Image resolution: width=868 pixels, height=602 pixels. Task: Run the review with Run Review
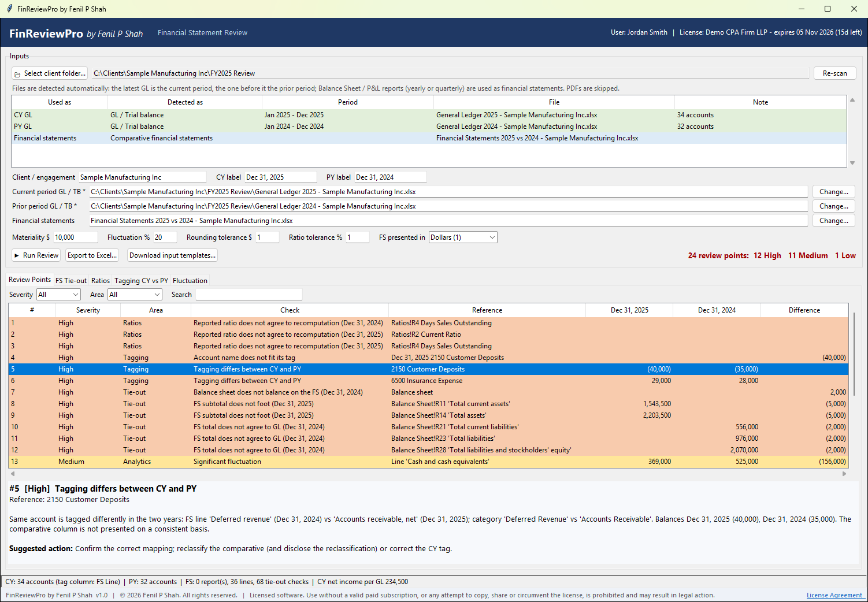click(x=36, y=255)
